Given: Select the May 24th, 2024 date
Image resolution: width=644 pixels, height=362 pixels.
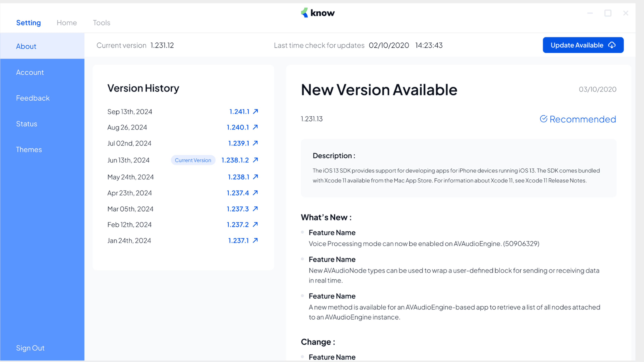Looking at the screenshot, I should [130, 177].
